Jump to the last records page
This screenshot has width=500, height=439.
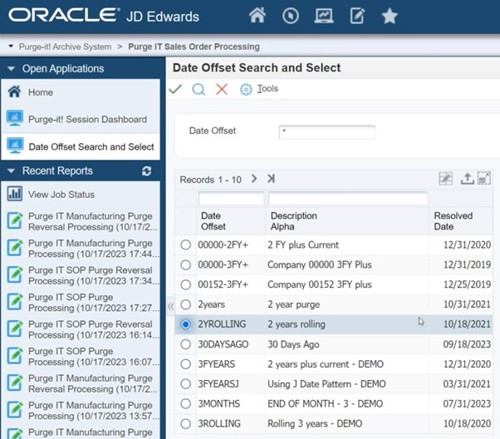[271, 179]
